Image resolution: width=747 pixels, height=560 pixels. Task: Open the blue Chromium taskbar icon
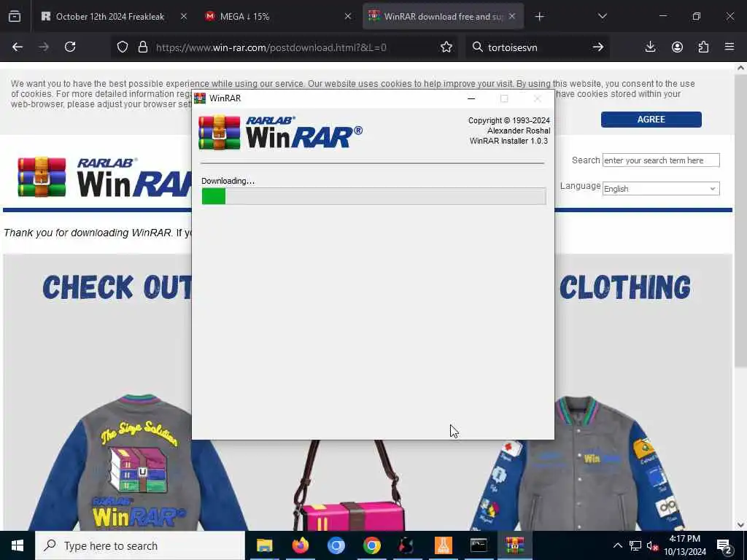point(336,545)
